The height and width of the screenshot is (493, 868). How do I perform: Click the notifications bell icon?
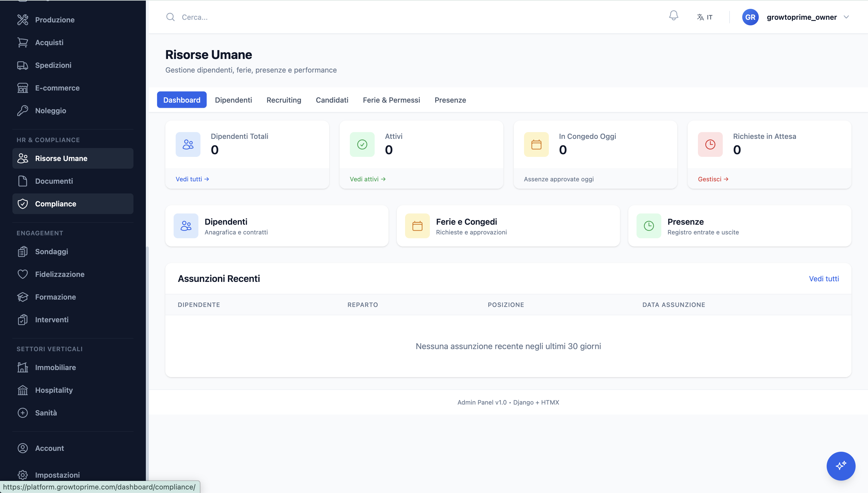(673, 16)
